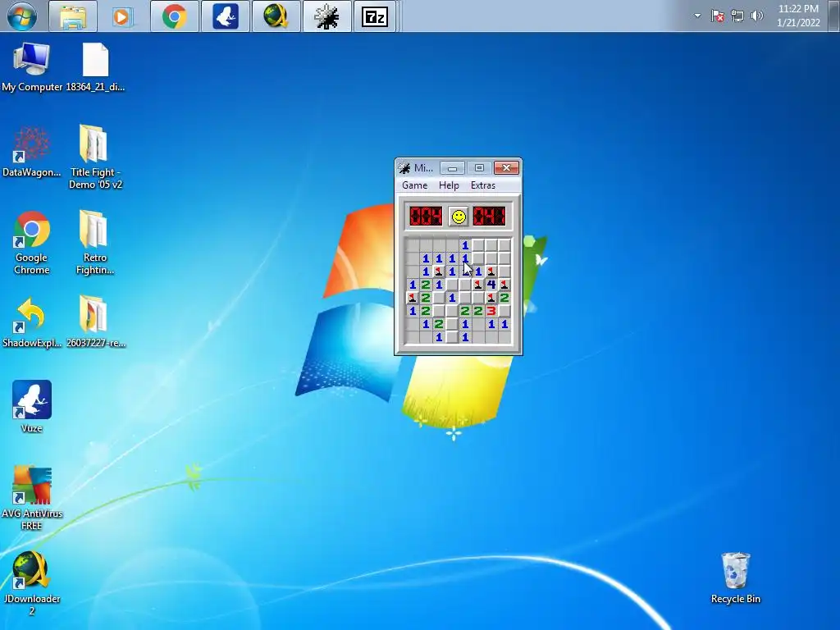Open Windows Explorer from the taskbar
The width and height of the screenshot is (840, 630).
73,16
